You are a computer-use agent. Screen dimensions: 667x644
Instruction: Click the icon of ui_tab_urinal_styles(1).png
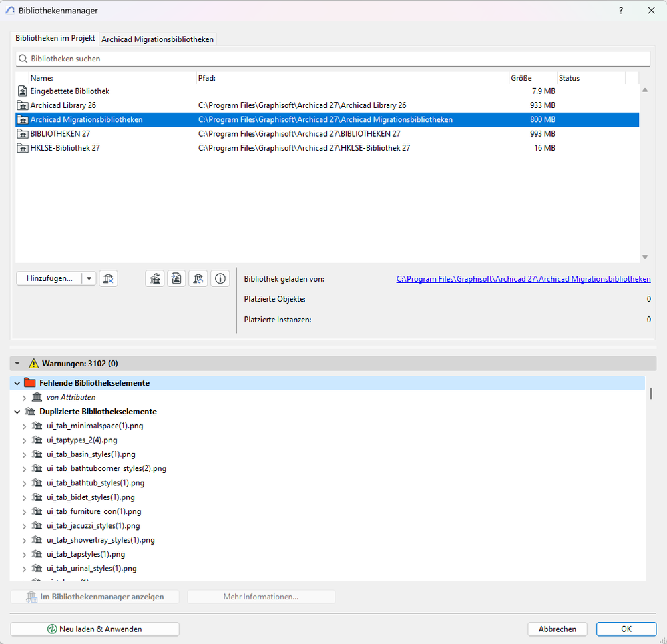(37, 568)
